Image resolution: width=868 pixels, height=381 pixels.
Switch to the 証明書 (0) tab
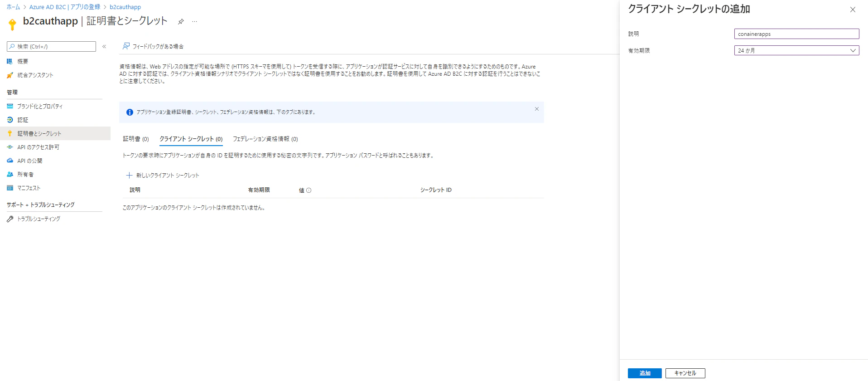tap(136, 139)
